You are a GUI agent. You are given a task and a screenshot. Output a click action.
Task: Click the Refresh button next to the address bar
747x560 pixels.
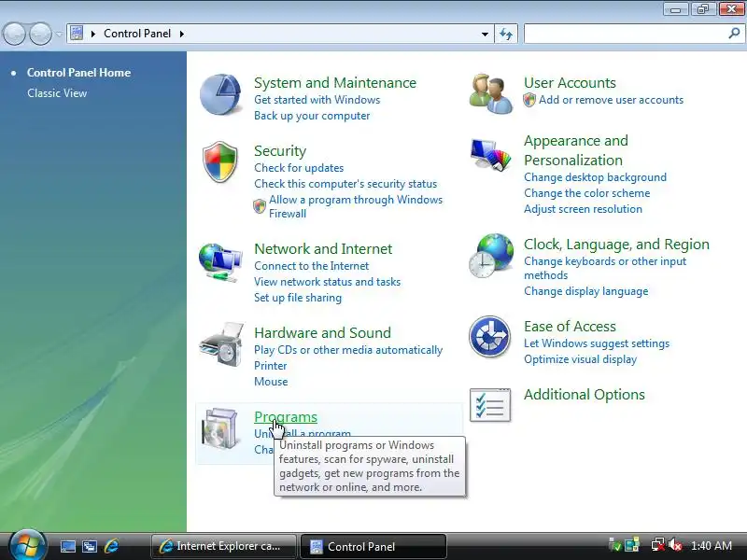tap(506, 34)
